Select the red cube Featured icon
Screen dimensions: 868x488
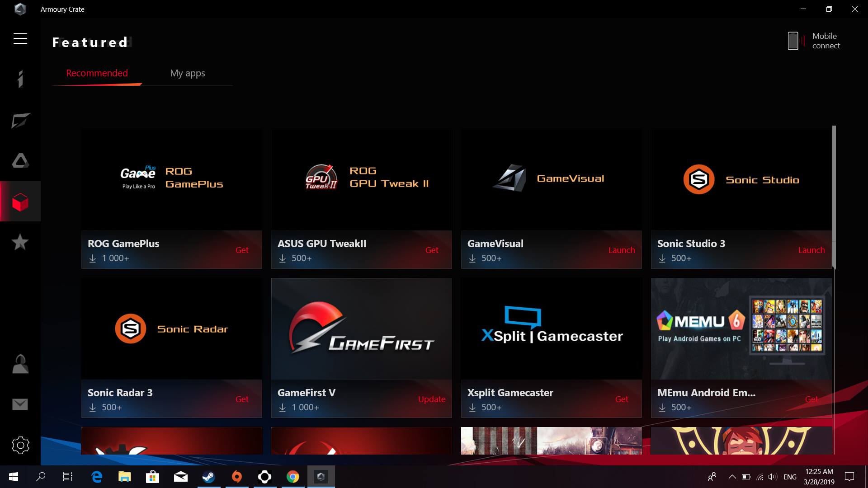pyautogui.click(x=20, y=202)
